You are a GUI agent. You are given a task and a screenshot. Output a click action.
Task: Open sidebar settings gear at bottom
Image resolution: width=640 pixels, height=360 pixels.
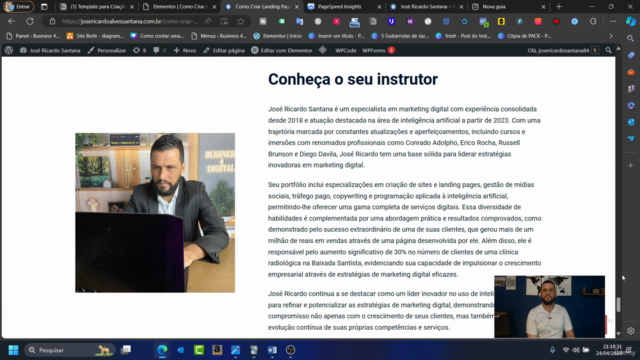[631, 331]
